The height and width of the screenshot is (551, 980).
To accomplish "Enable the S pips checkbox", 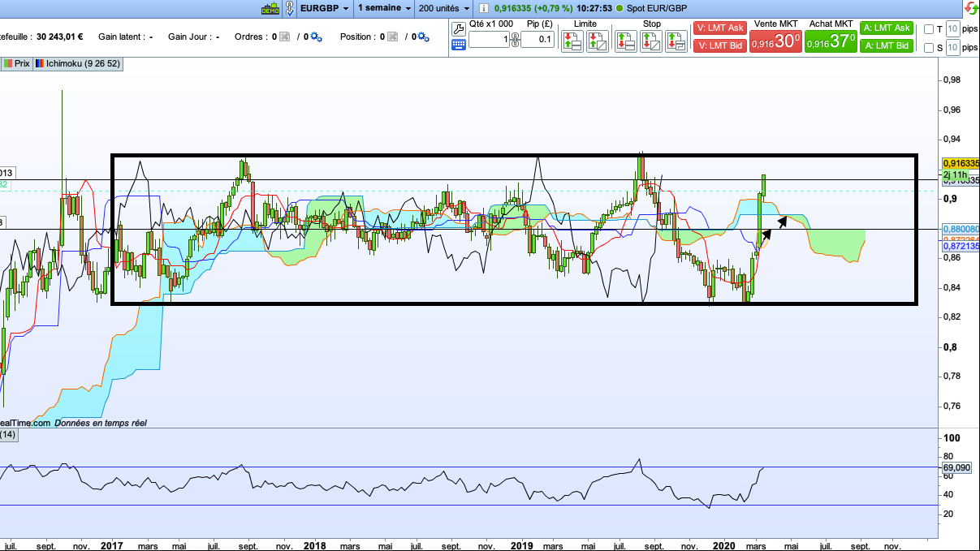I will click(x=929, y=48).
